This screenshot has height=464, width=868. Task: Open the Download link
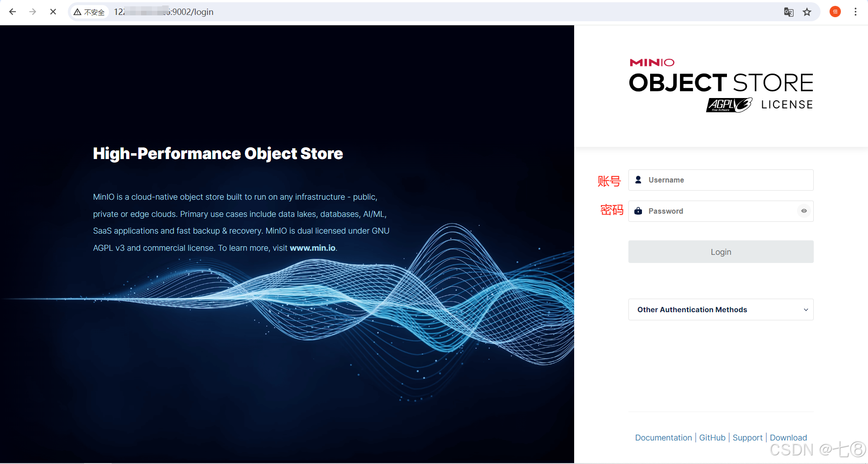coord(788,437)
